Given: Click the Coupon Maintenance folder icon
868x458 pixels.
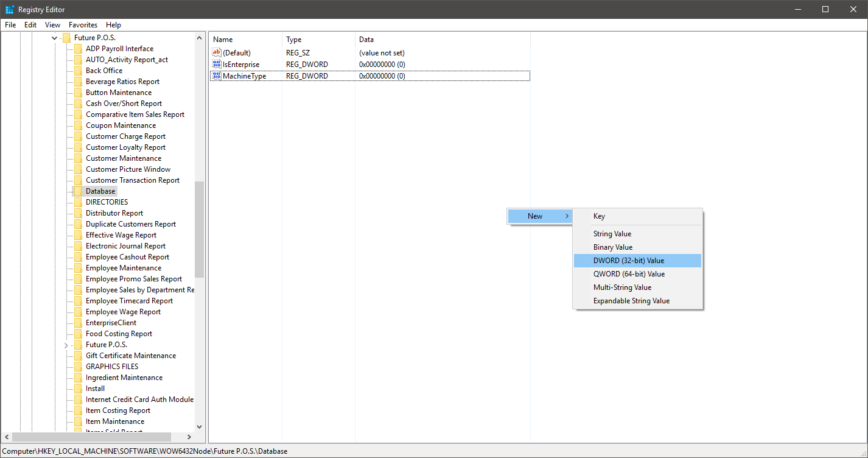Looking at the screenshot, I should (78, 125).
